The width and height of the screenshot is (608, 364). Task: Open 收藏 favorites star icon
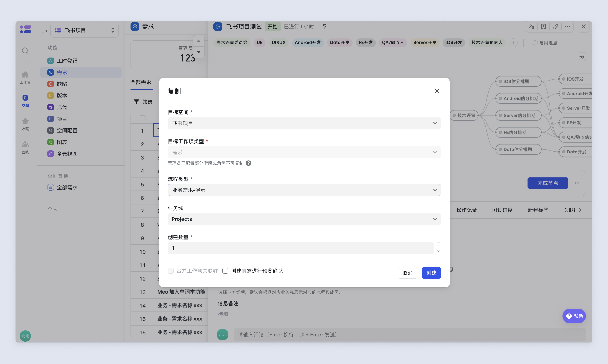[x=25, y=124]
